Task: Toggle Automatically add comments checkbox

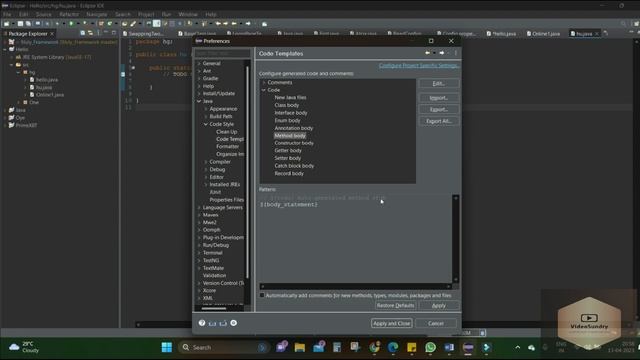Action: [262, 295]
